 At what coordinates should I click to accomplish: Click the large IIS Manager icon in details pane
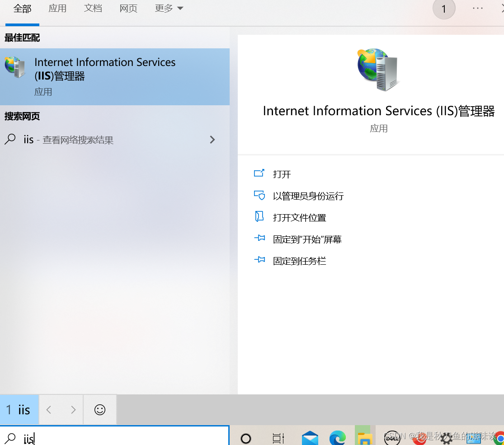378,70
